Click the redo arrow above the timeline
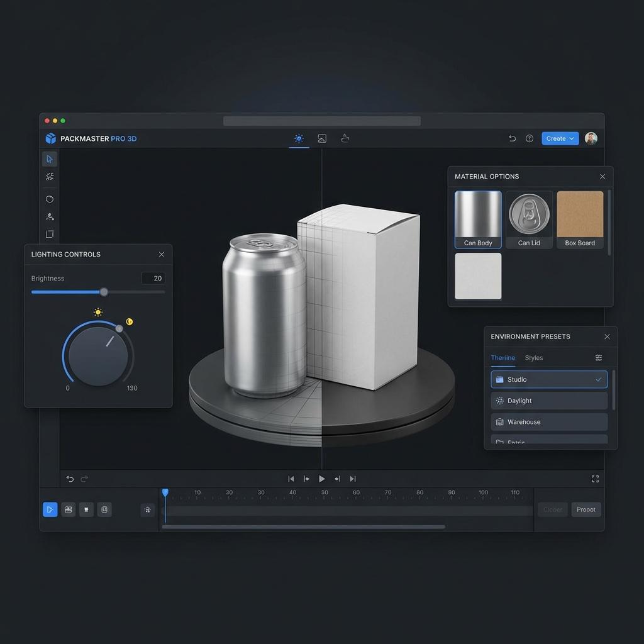This screenshot has width=644, height=644. pos(84,479)
